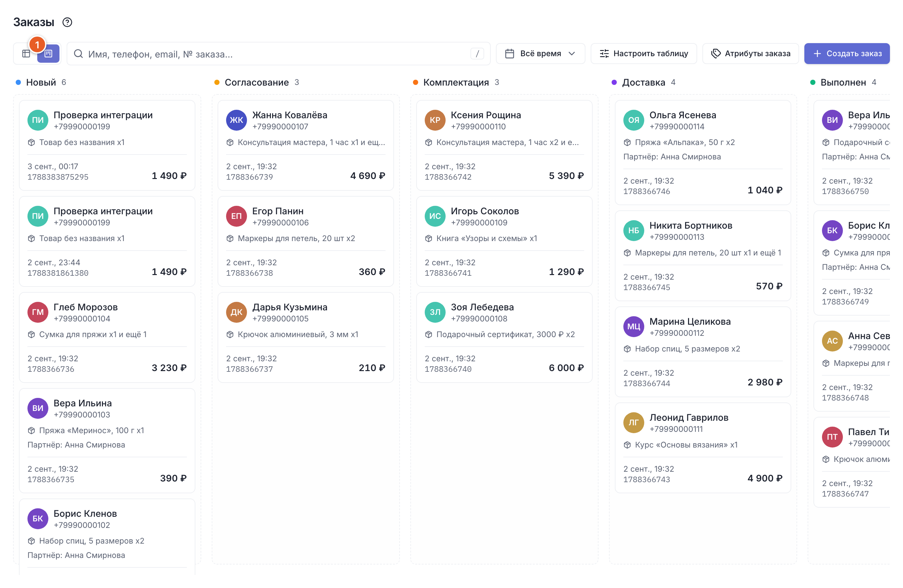This screenshot has height=588, width=903.
Task: Open the Настроить таблицу settings
Action: [644, 54]
